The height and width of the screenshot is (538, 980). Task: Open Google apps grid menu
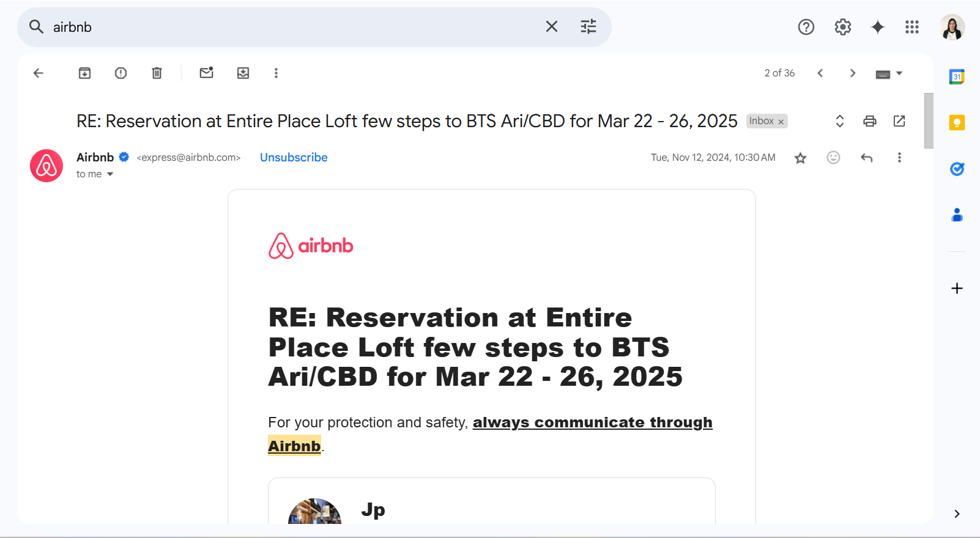point(911,27)
